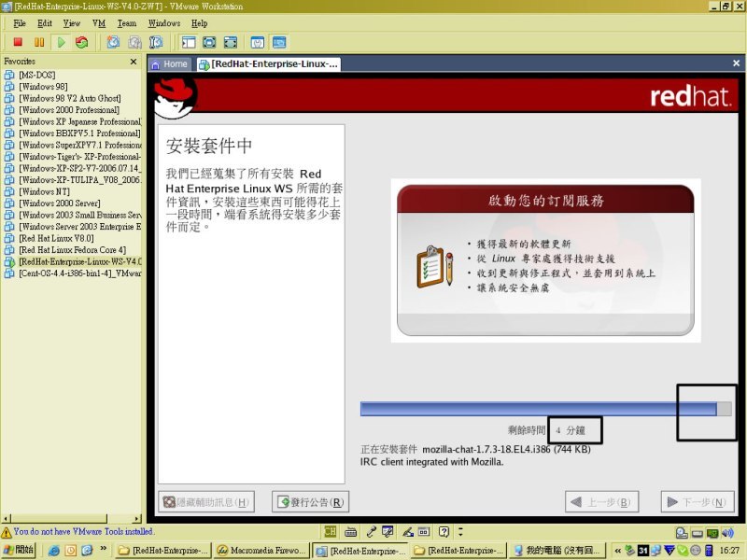Open the 我的電腦 taskbar window

pos(557,551)
